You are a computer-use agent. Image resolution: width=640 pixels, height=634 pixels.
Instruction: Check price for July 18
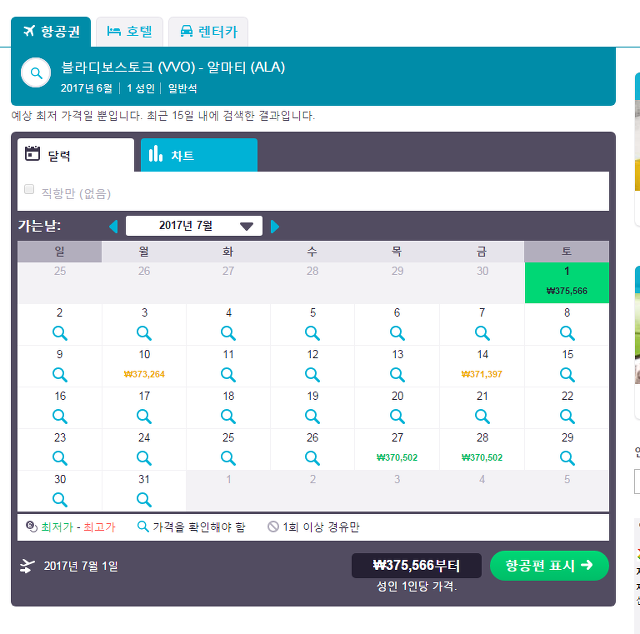click(228, 416)
